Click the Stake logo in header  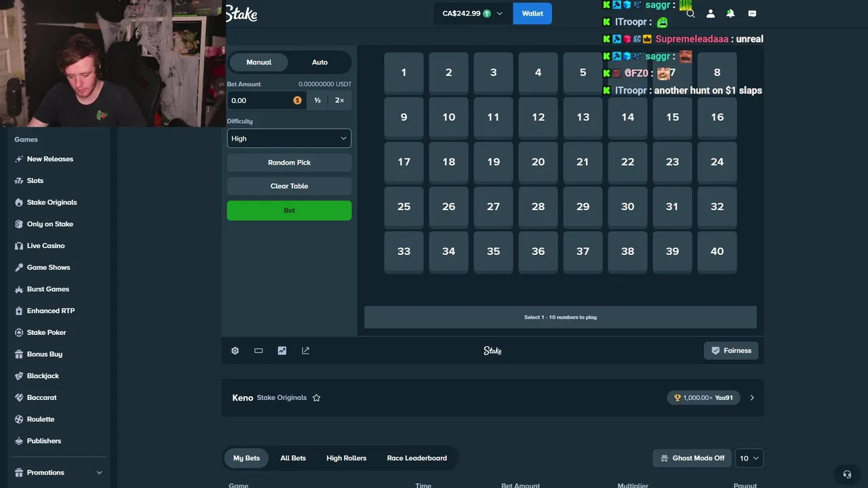[241, 14]
